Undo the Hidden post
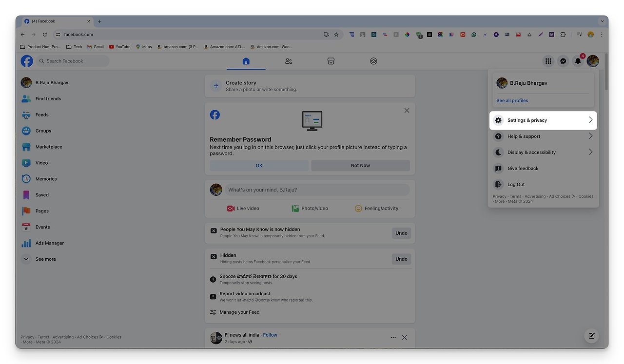 point(401,259)
